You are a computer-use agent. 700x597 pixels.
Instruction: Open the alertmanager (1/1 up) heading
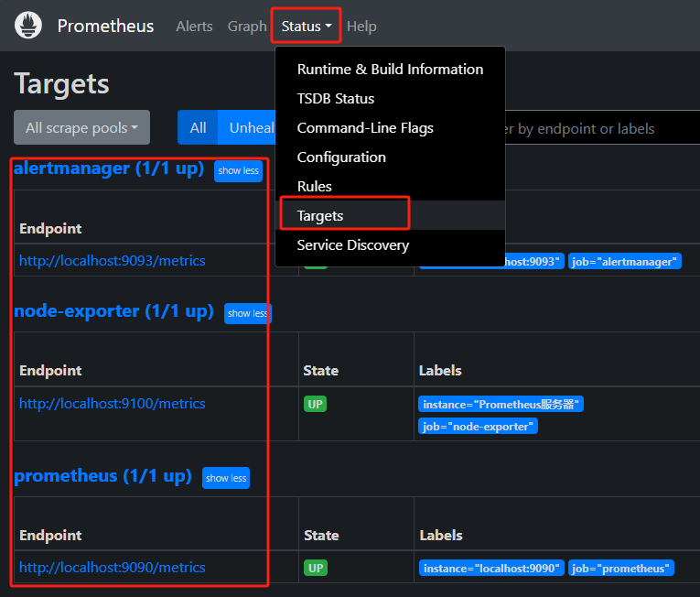point(109,168)
